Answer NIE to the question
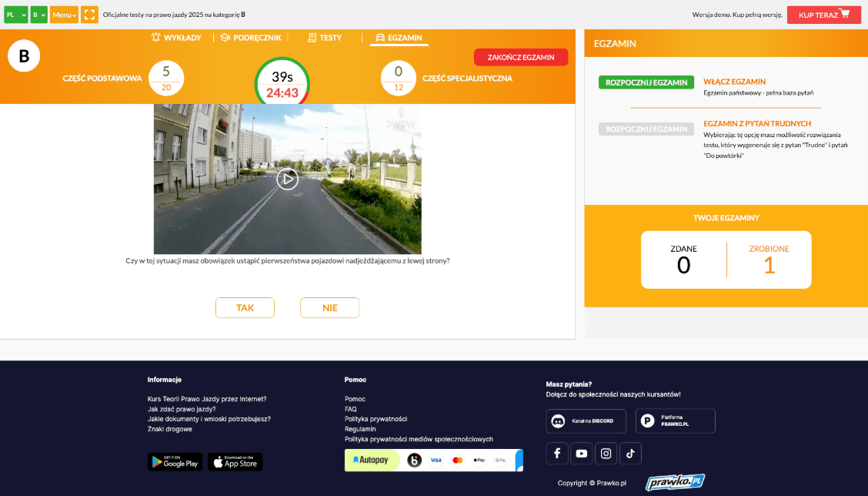This screenshot has width=868, height=496. pos(329,307)
